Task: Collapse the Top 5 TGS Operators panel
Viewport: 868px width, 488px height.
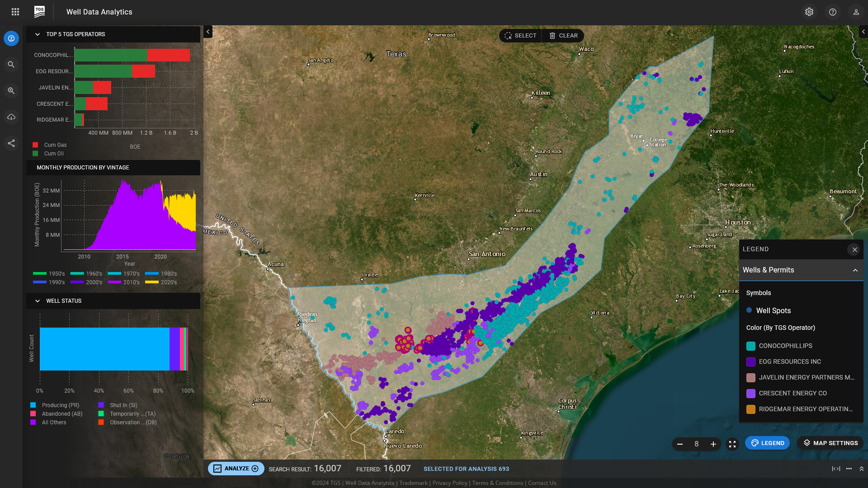Action: click(x=38, y=34)
